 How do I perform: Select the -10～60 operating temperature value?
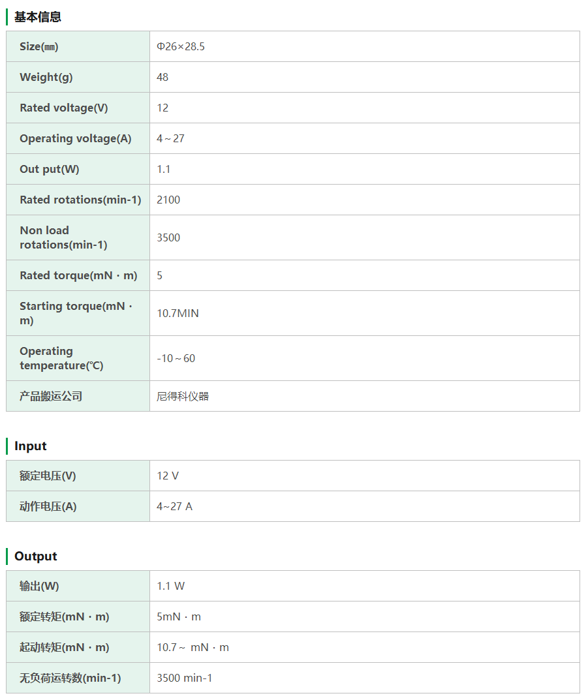tap(176, 358)
